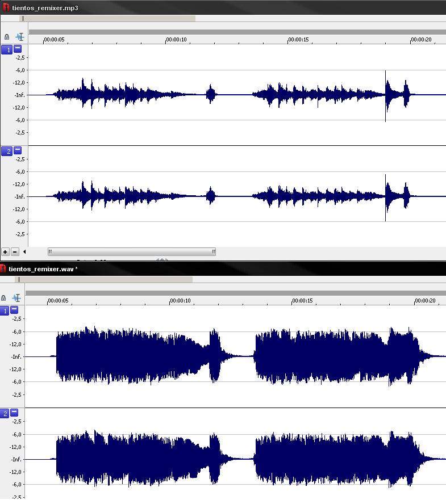
Task: Toggle channel 2 button in the wav window
Action: [x=5, y=413]
